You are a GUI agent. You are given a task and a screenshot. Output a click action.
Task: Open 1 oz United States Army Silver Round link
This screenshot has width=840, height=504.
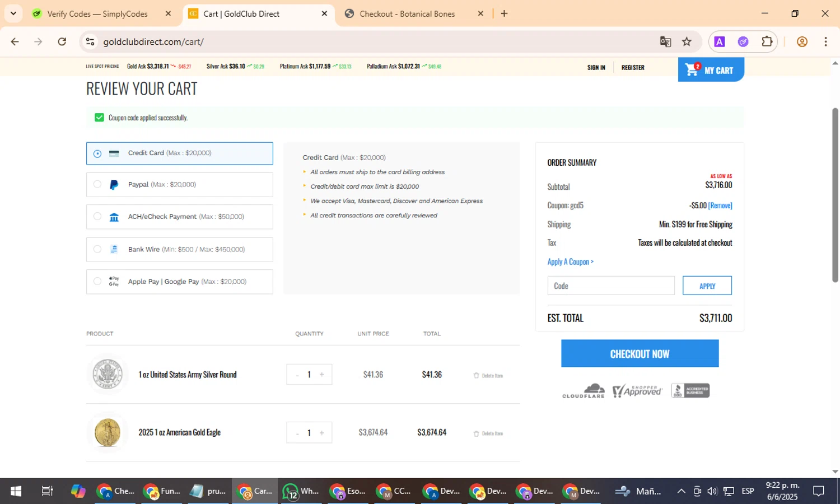188,375
